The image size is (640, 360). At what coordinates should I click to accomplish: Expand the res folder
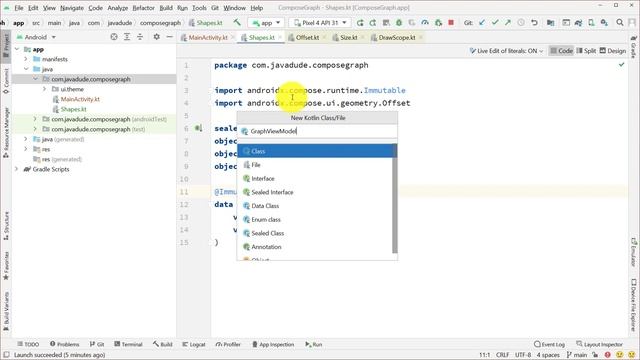coord(26,149)
